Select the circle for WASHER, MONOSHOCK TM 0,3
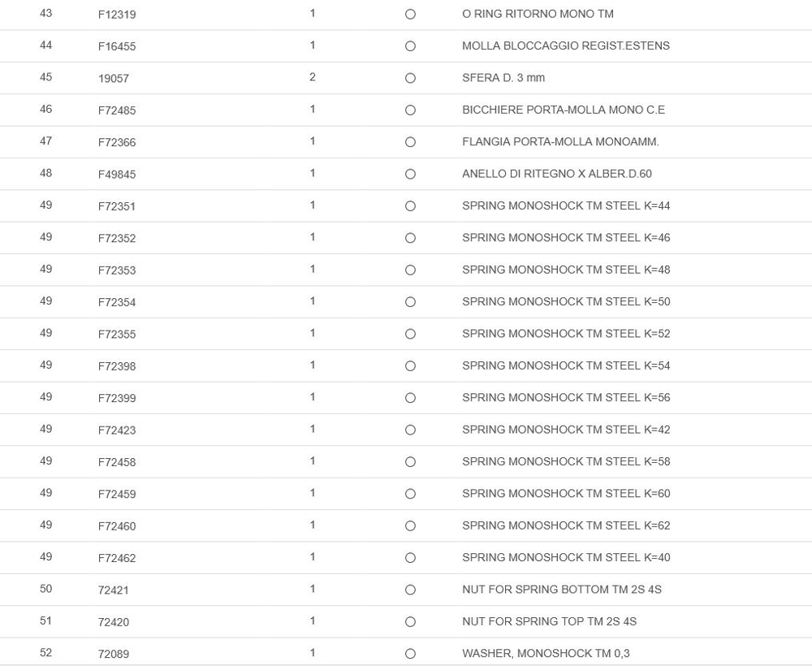Screen dimensions: 812x666 [410, 654]
